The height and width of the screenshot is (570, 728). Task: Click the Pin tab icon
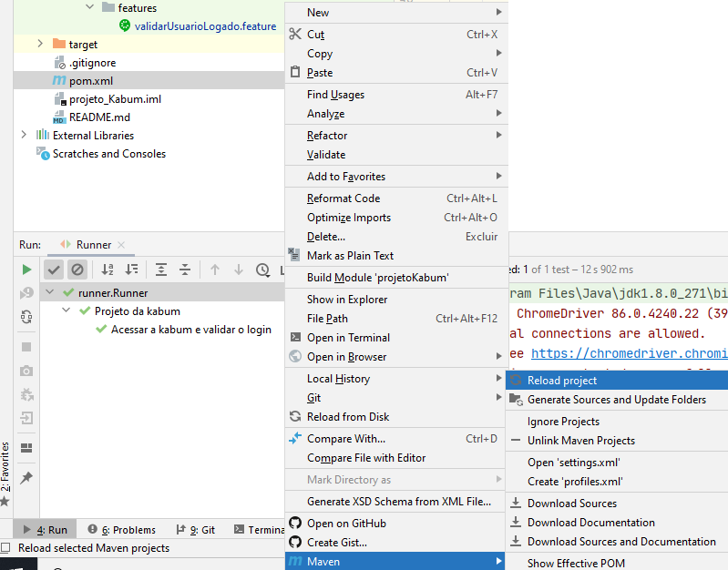(26, 478)
